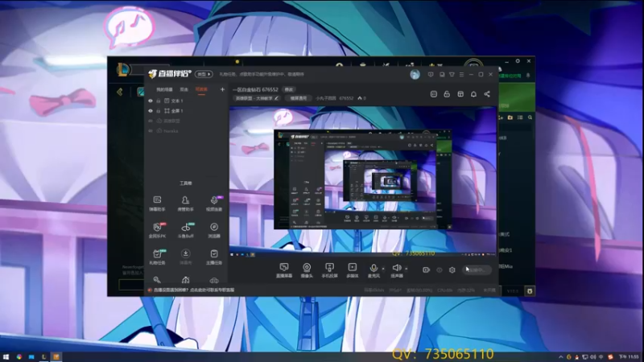The width and height of the screenshot is (644, 362).
Task: Open the Windows Start button
Action: point(6,356)
